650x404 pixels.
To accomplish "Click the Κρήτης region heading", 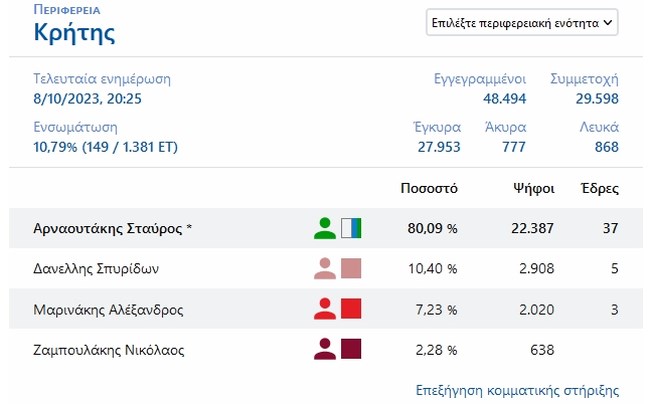I will [74, 33].
